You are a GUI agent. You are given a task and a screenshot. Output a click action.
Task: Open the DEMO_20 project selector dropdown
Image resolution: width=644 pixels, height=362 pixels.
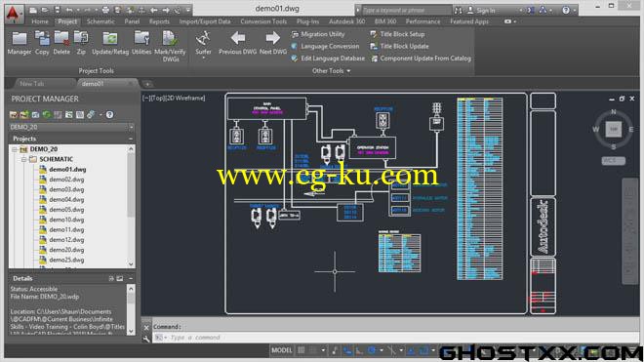131,128
